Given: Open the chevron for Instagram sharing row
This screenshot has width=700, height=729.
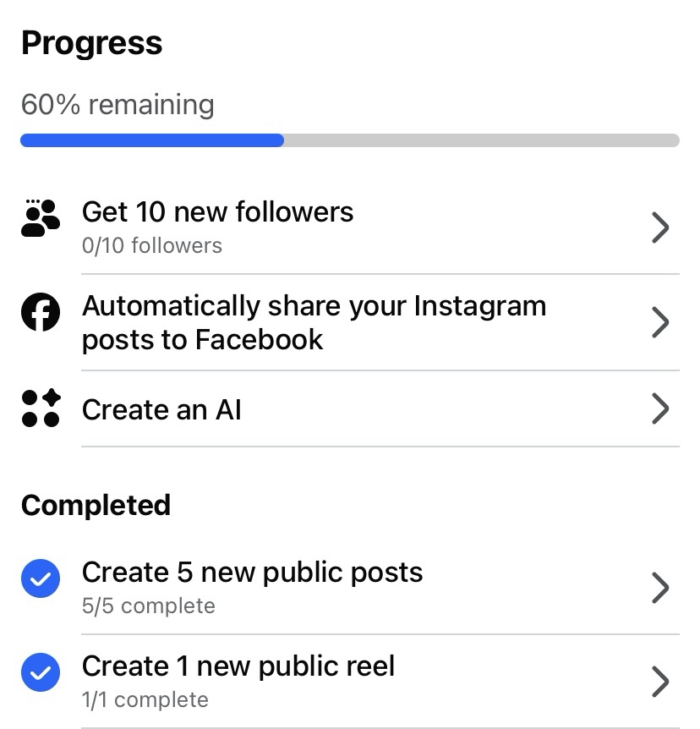Looking at the screenshot, I should pos(660,322).
